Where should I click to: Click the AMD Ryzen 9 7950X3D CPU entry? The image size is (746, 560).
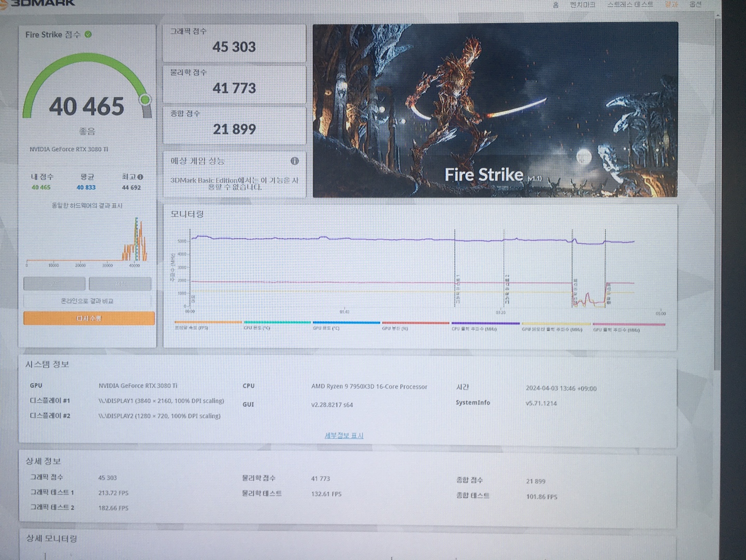point(369,386)
